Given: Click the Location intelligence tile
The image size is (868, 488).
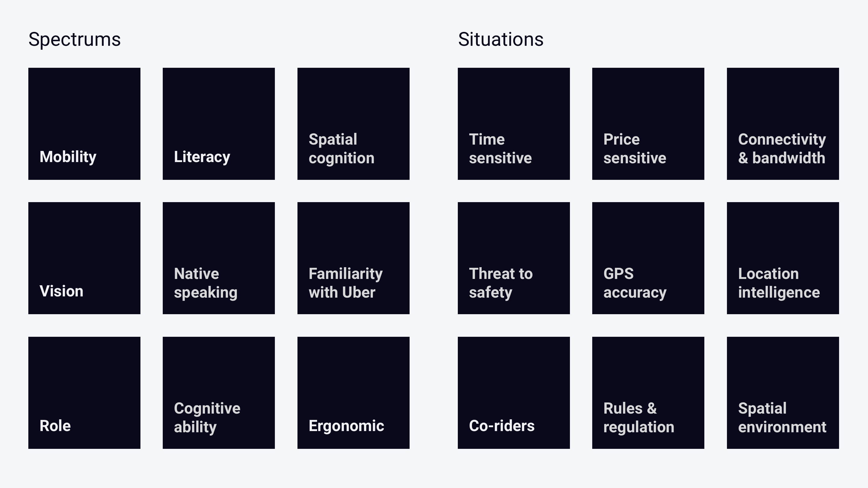Looking at the screenshot, I should [783, 258].
